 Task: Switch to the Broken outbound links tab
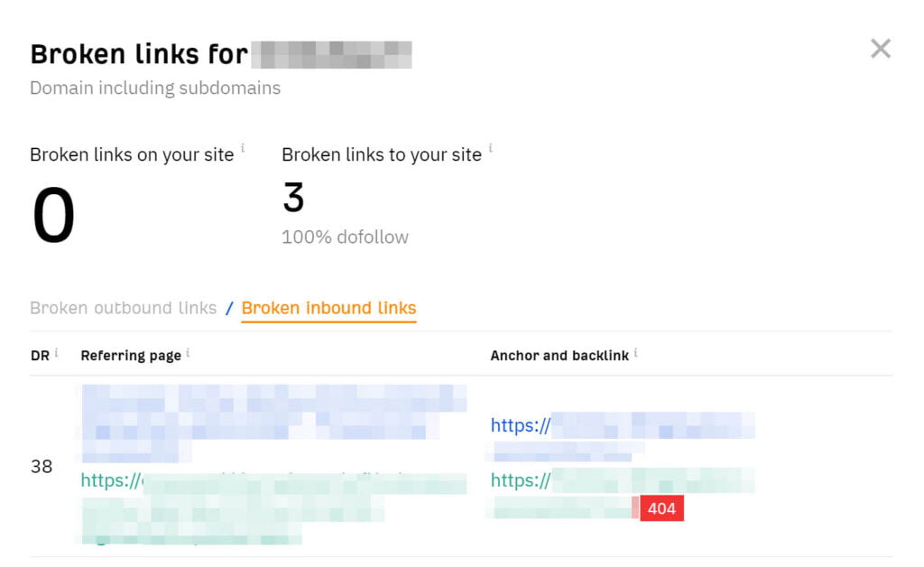pos(123,308)
